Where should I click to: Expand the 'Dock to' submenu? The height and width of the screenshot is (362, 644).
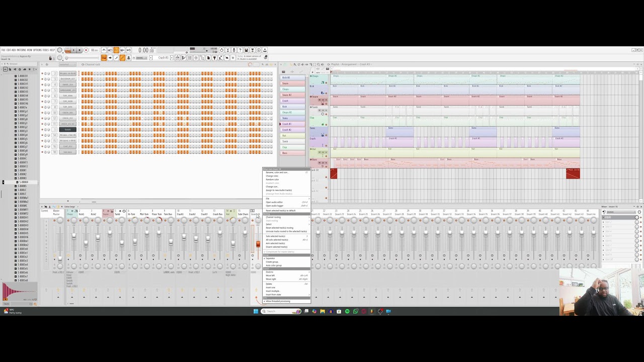286,272
